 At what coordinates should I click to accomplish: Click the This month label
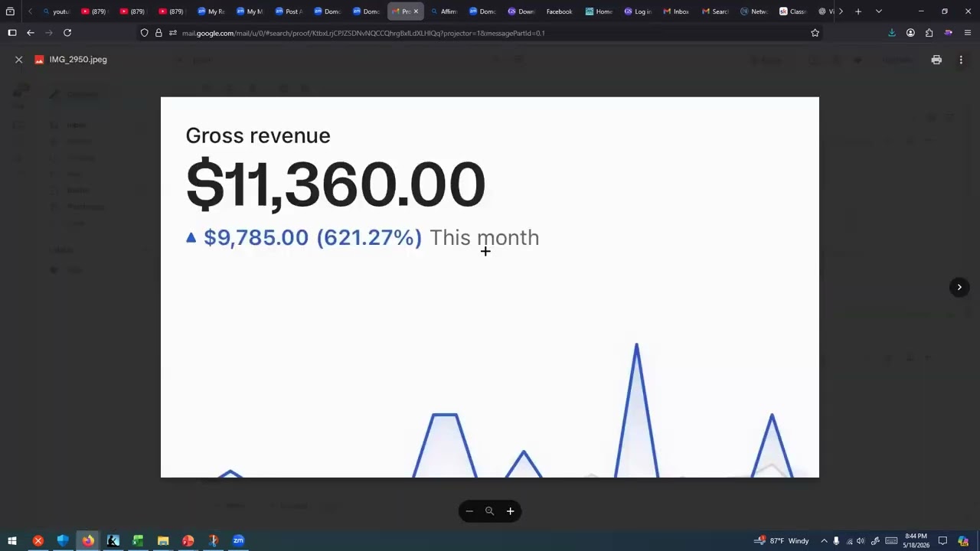[485, 237]
